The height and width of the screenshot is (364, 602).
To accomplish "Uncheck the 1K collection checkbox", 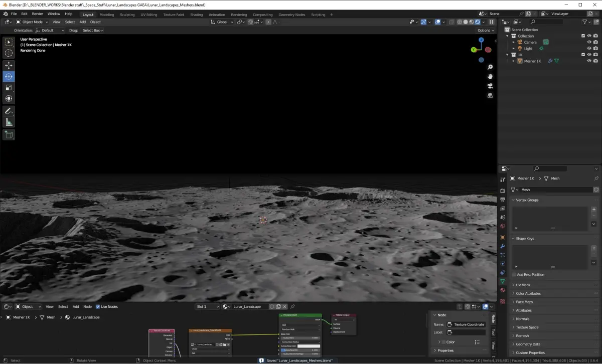I will (x=583, y=55).
